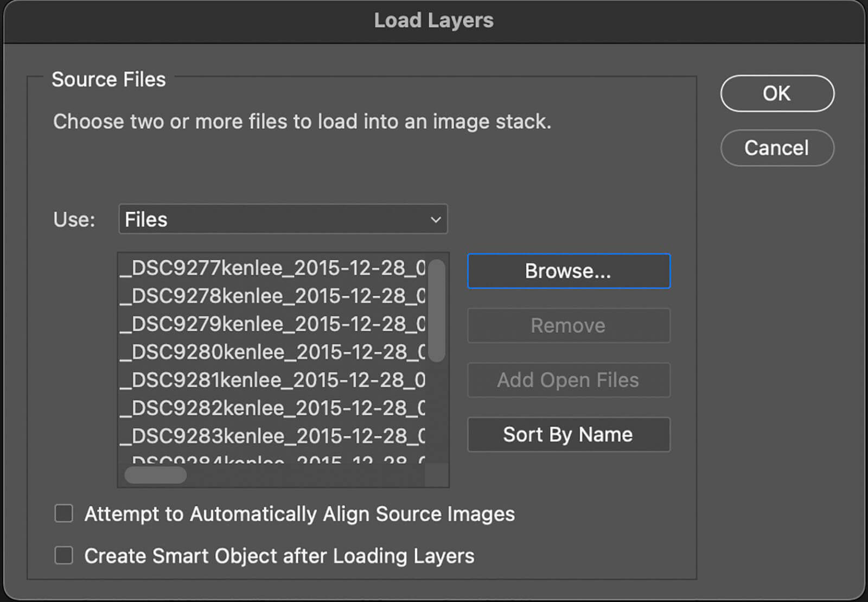Select _DSC9282kenlee in the file list
This screenshot has height=602, width=868.
click(272, 408)
